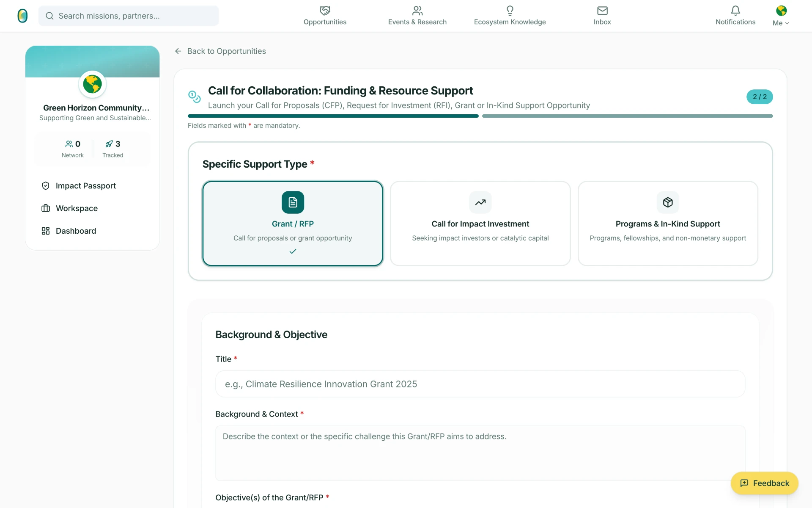Click the app logo in top-left corner
The height and width of the screenshot is (508, 812).
click(x=22, y=16)
